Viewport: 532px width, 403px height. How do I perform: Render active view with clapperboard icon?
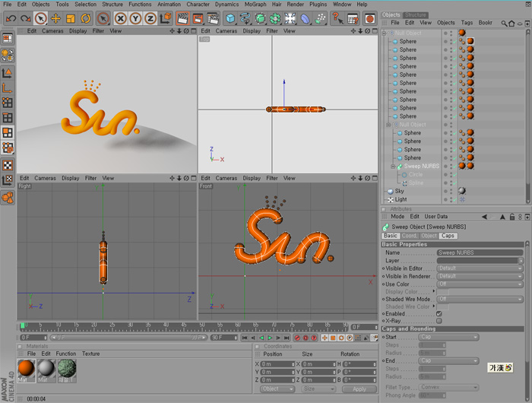[x=183, y=18]
